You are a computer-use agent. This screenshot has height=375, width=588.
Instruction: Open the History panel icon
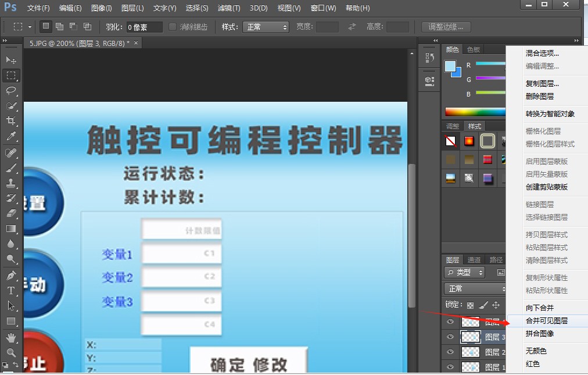(x=430, y=58)
